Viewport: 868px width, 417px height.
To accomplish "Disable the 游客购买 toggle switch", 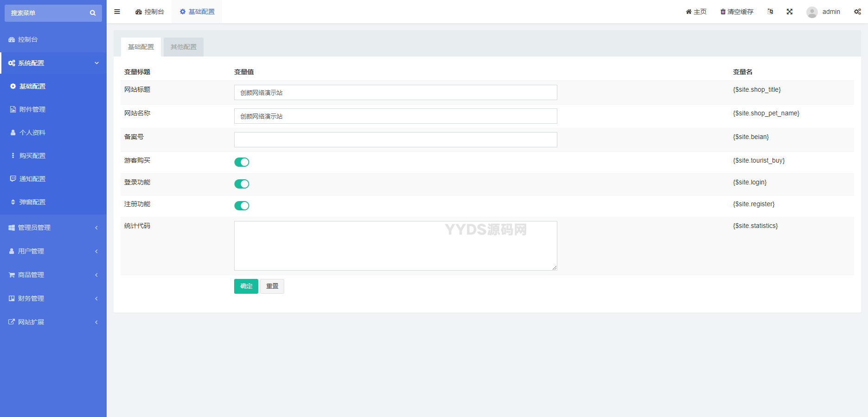I will 242,162.
